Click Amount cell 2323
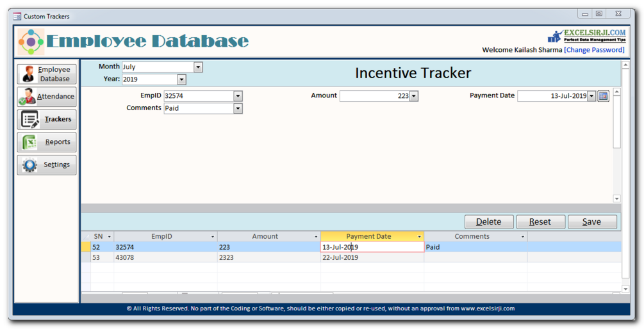This screenshot has width=644, height=329. tap(269, 257)
